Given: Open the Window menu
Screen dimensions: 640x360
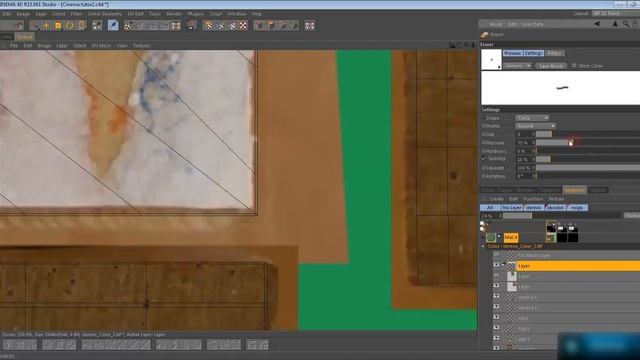Looking at the screenshot, I should pyautogui.click(x=237, y=14).
